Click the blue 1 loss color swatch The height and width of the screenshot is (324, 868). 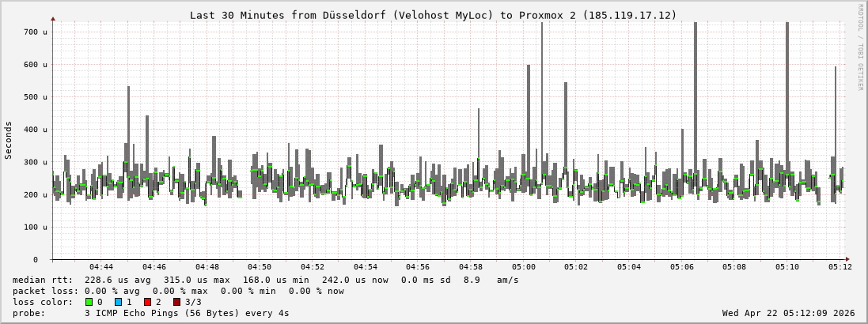(118, 302)
